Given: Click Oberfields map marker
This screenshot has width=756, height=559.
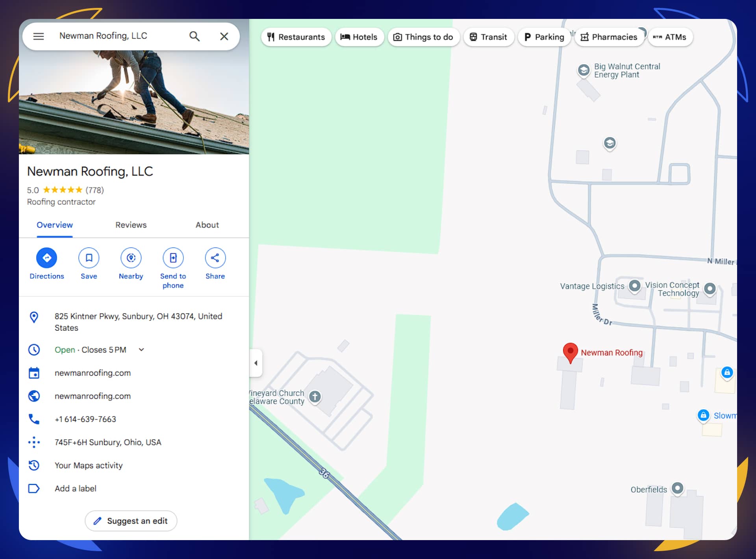Looking at the screenshot, I should point(677,489).
